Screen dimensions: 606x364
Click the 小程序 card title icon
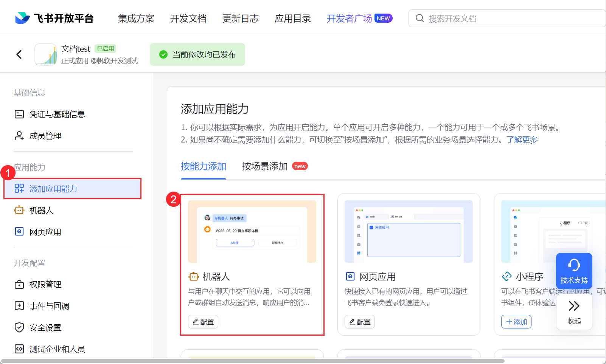pyautogui.click(x=507, y=277)
